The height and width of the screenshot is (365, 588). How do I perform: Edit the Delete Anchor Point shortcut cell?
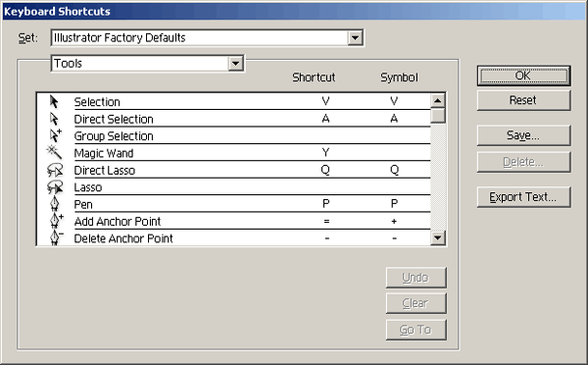(x=327, y=238)
